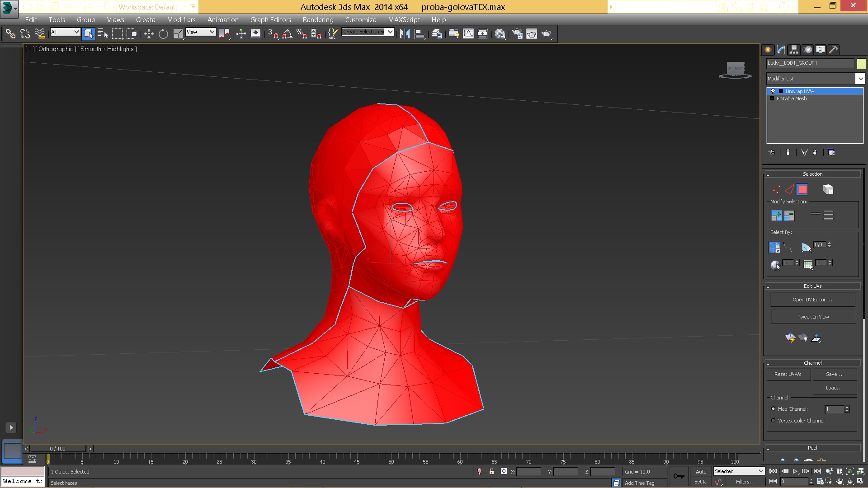Open the Rendering menu
The image size is (868, 488).
318,20
